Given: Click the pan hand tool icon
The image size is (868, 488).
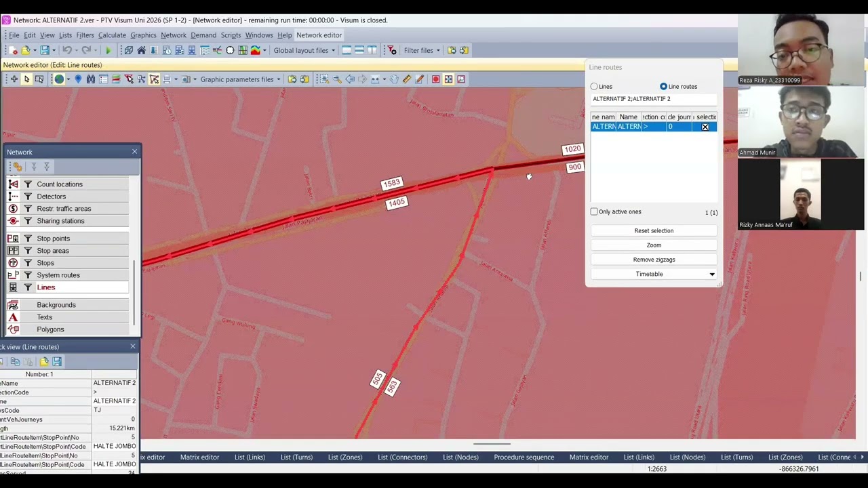Looking at the screenshot, I should (x=394, y=79).
